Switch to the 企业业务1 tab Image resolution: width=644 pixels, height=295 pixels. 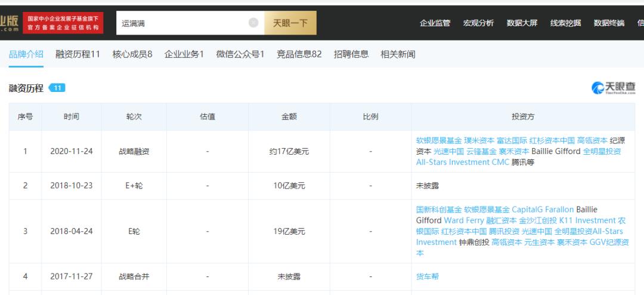(184, 54)
